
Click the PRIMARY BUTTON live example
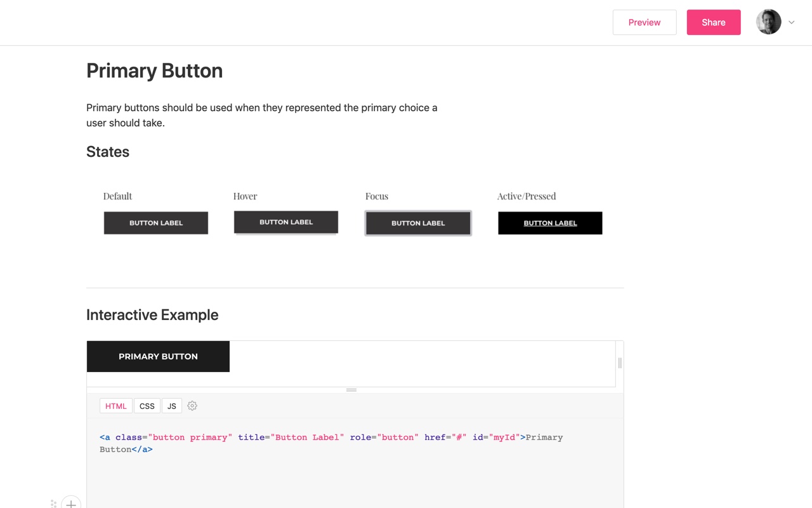point(158,356)
